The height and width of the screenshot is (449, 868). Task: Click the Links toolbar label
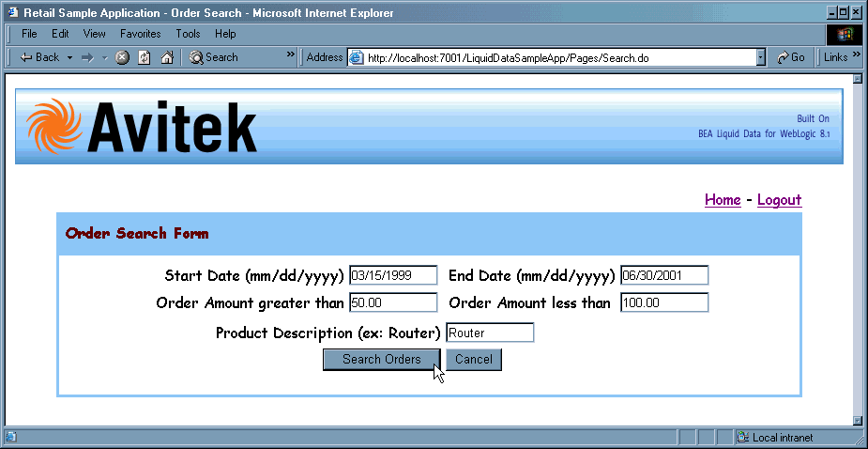(835, 57)
